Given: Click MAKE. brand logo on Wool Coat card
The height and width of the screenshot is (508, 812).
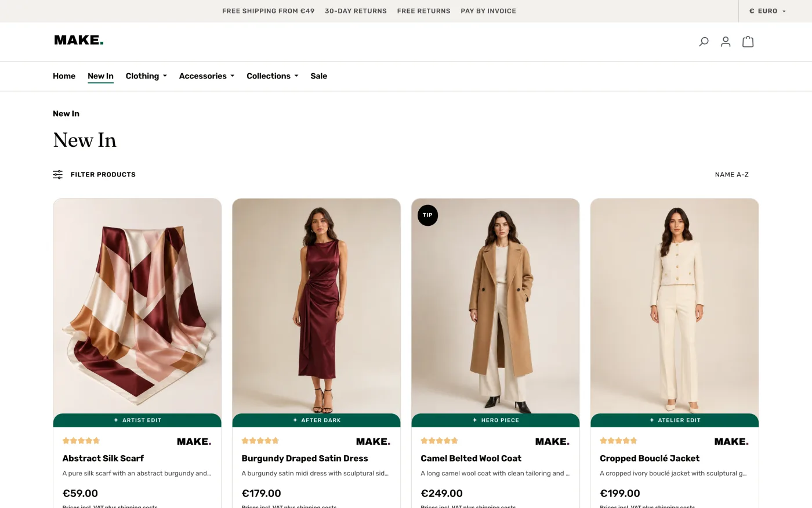Looking at the screenshot, I should click(x=553, y=442).
